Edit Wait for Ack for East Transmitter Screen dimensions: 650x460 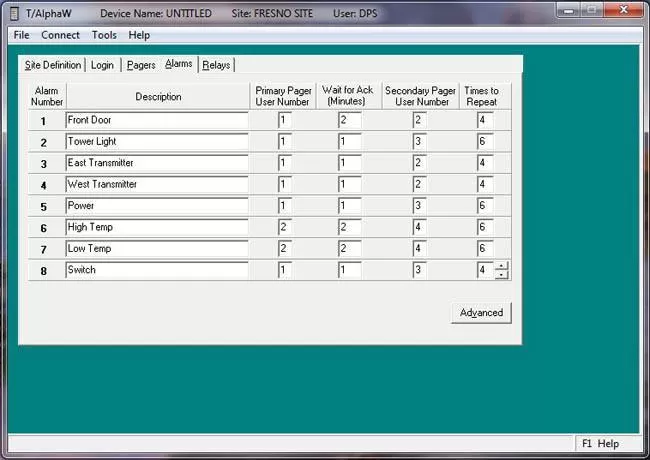349,163
